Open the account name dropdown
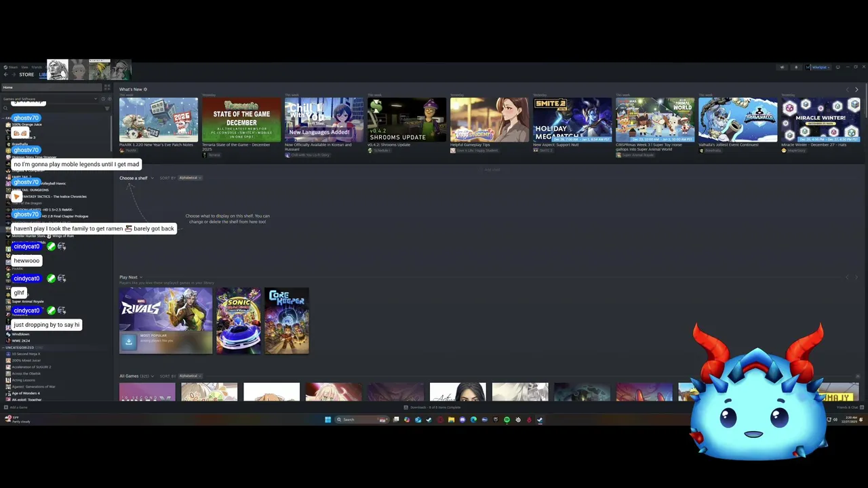The image size is (868, 488). coord(818,67)
